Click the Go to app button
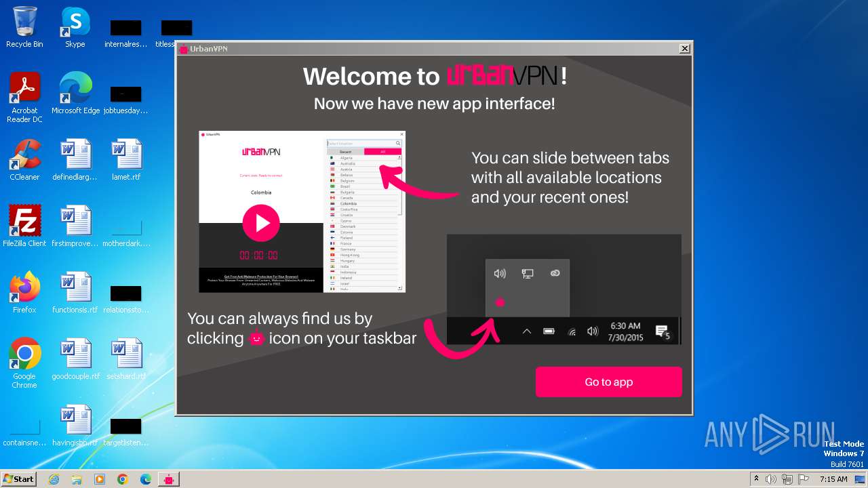Image resolution: width=868 pixels, height=488 pixels. pyautogui.click(x=608, y=382)
